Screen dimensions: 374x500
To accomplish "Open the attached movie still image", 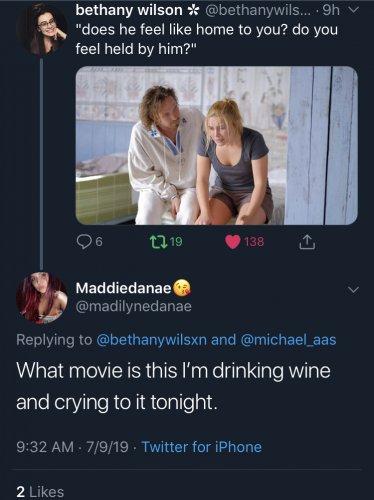I will (x=217, y=145).
